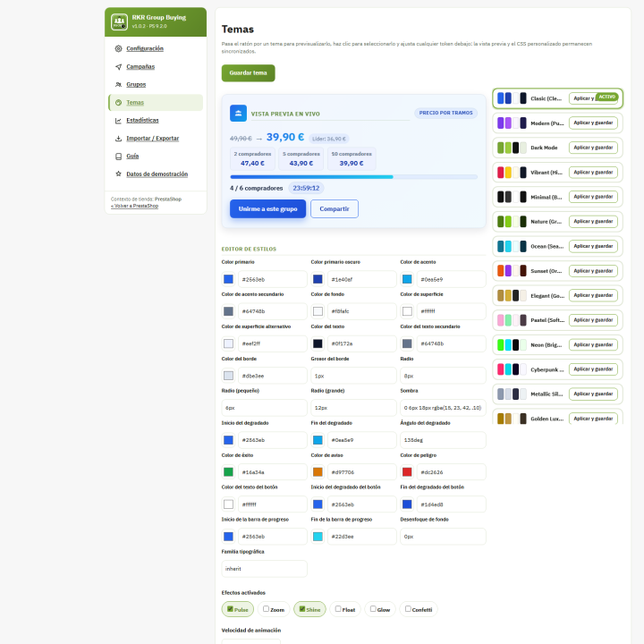The image size is (644, 644).
Task: Enable Float effect checkbox
Action: pos(337,609)
